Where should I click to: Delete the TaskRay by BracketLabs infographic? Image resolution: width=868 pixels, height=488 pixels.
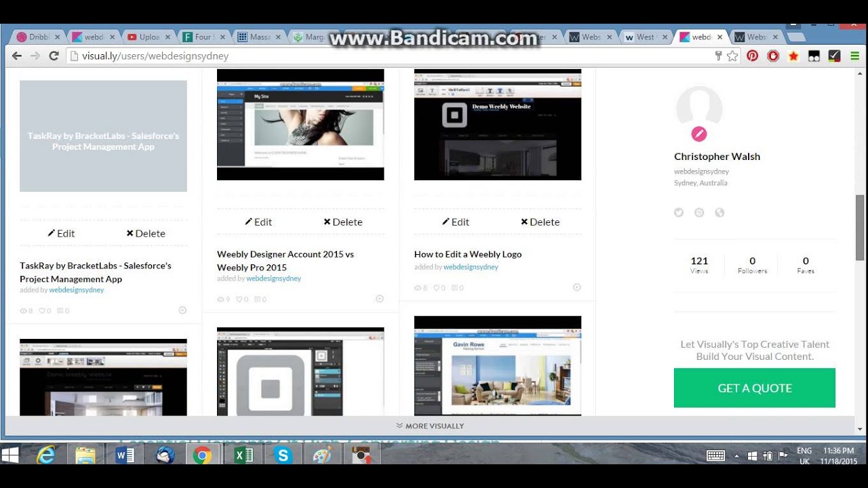click(146, 233)
